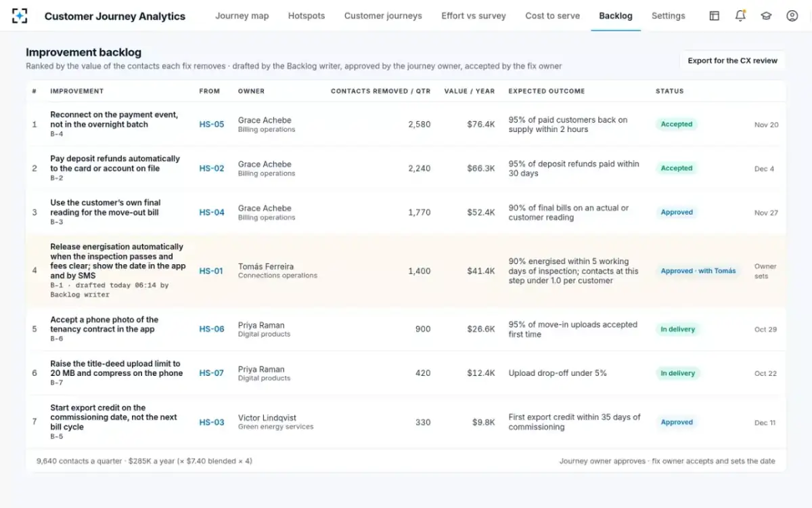Open hotspot link HS-04
Screen dimensions: 812x508
pyautogui.click(x=212, y=213)
